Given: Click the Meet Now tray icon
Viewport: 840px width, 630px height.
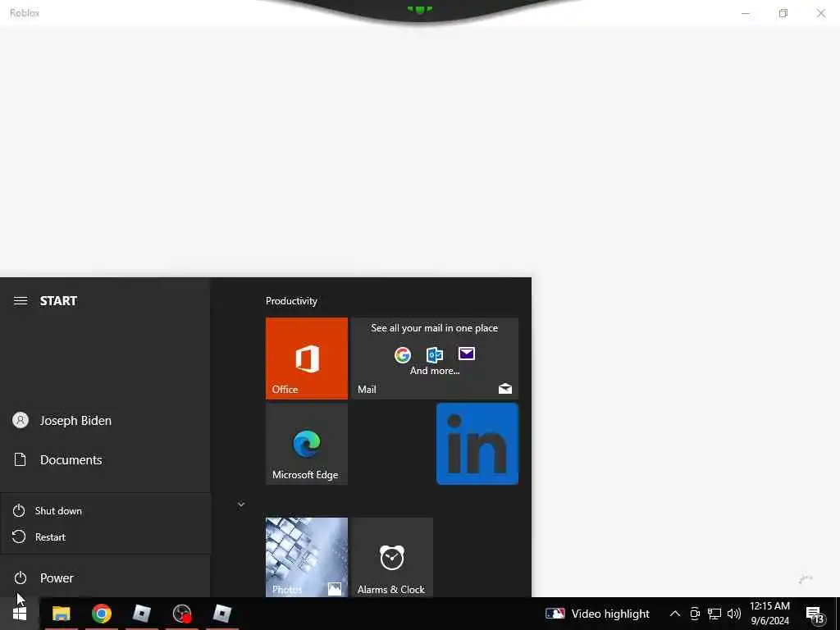Looking at the screenshot, I should click(x=695, y=614).
